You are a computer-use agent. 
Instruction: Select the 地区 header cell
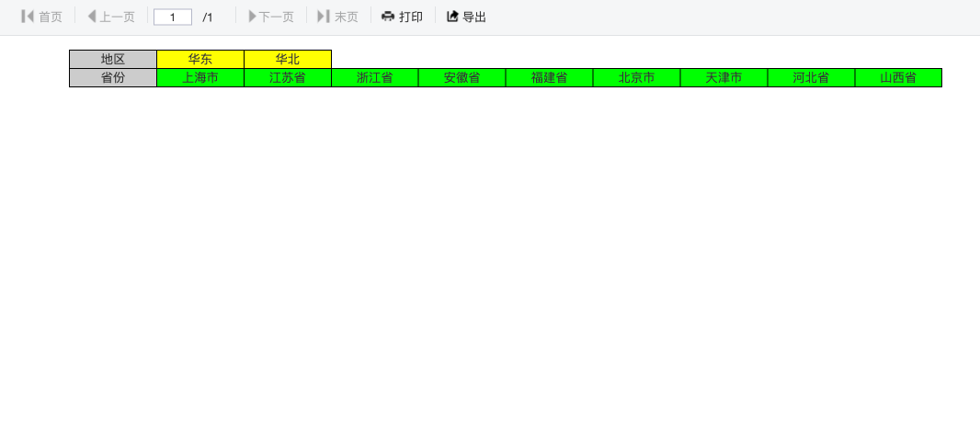pyautogui.click(x=113, y=60)
